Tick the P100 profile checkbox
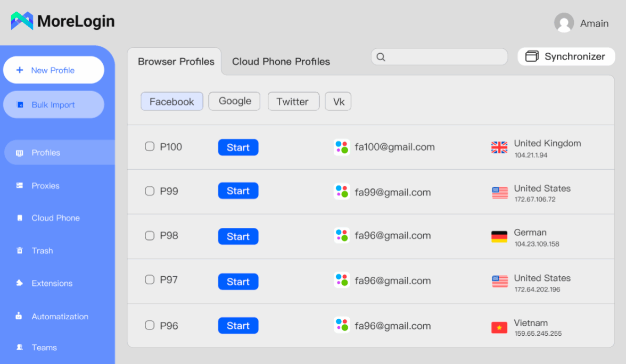 click(x=150, y=146)
